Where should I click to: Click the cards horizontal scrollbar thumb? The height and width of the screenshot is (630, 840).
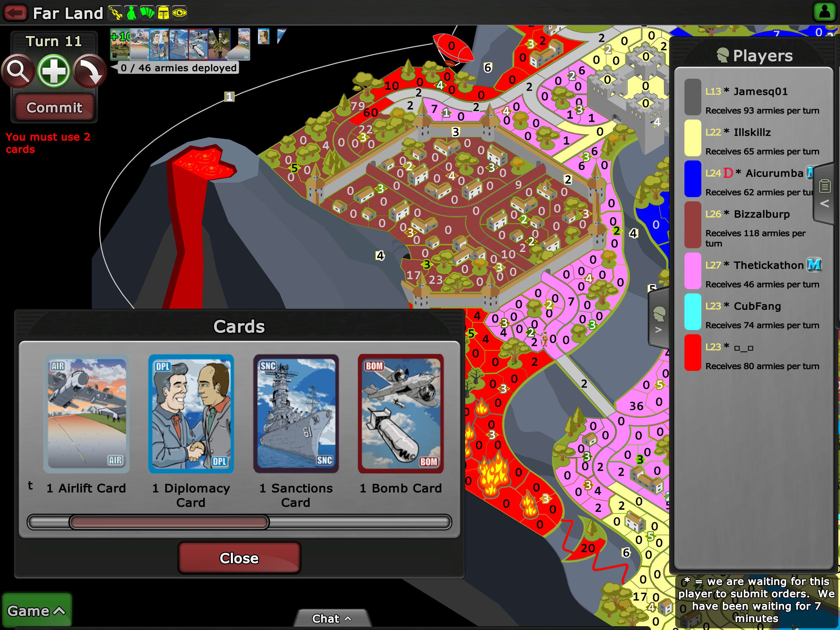pos(169,522)
